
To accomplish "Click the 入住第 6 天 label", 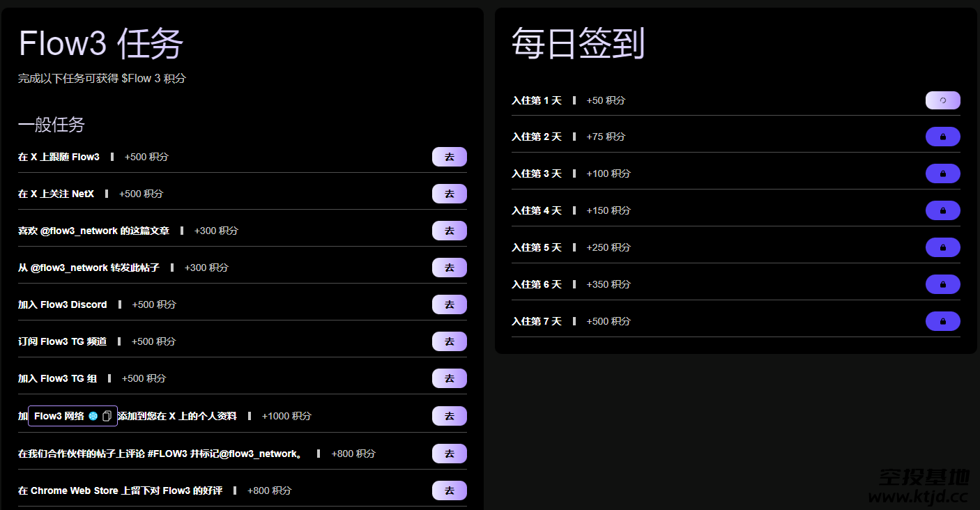I will coord(536,284).
